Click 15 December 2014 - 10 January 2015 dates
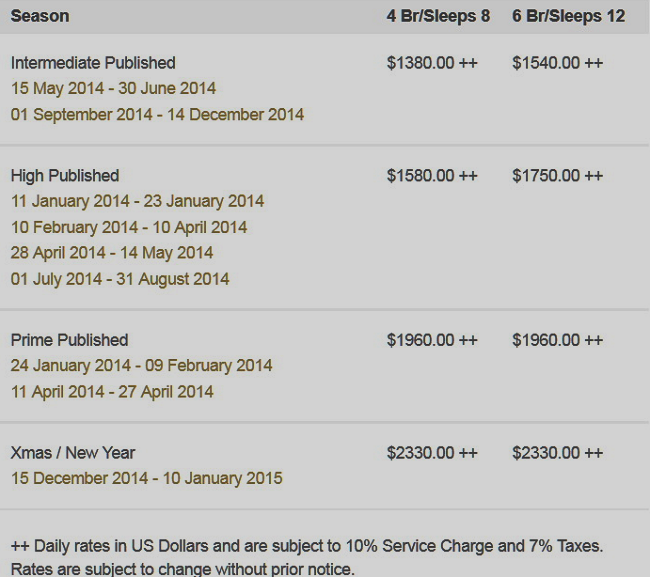Screen dimensions: 650x577 pos(146,478)
